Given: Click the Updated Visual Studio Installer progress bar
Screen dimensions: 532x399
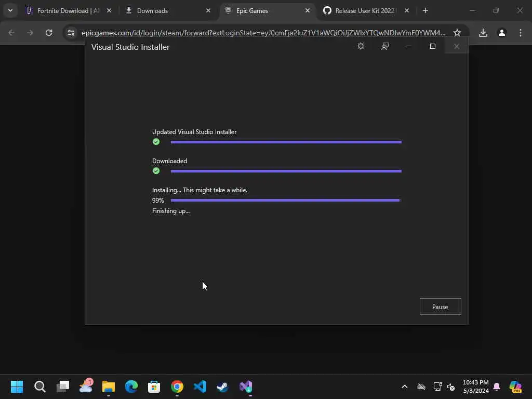Looking at the screenshot, I should pyautogui.click(x=286, y=142).
